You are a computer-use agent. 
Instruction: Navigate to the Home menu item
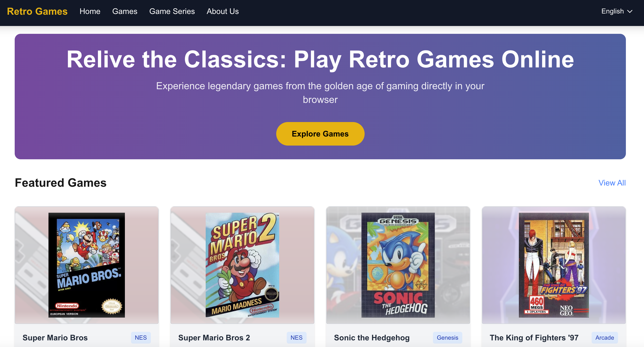[x=90, y=11]
